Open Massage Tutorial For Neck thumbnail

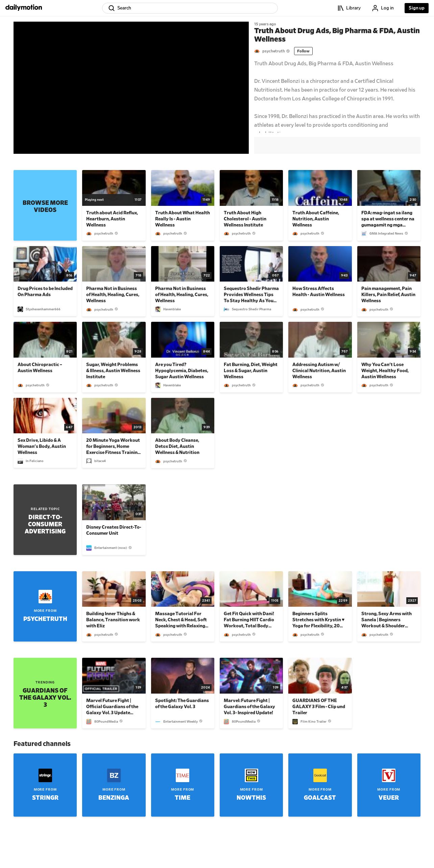183,589
